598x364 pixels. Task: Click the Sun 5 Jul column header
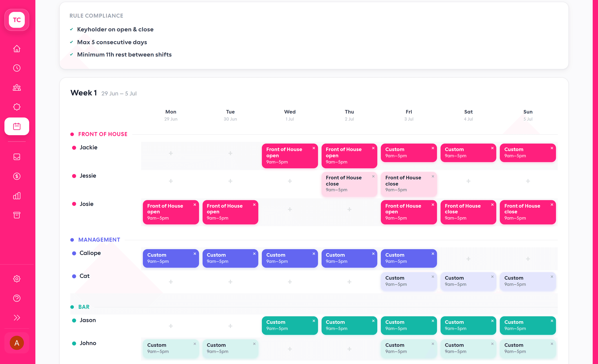point(528,115)
